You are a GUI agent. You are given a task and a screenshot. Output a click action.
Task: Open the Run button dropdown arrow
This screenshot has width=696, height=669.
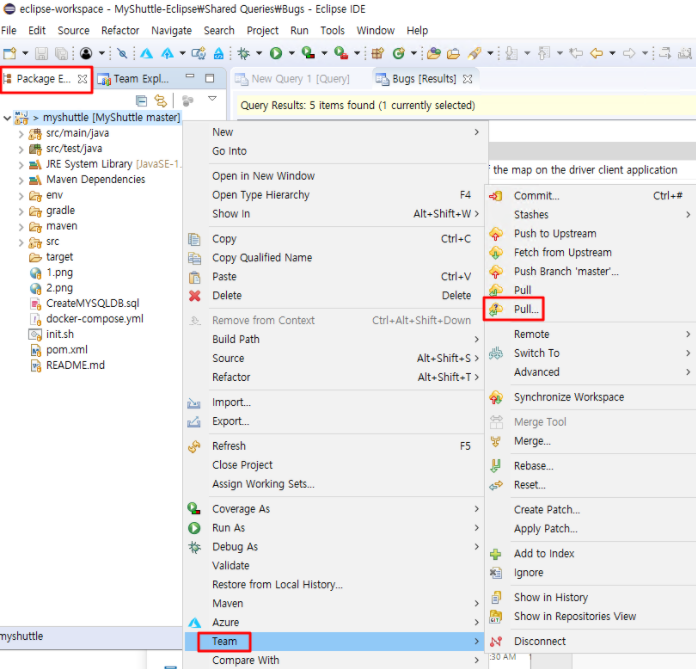pyautogui.click(x=292, y=53)
